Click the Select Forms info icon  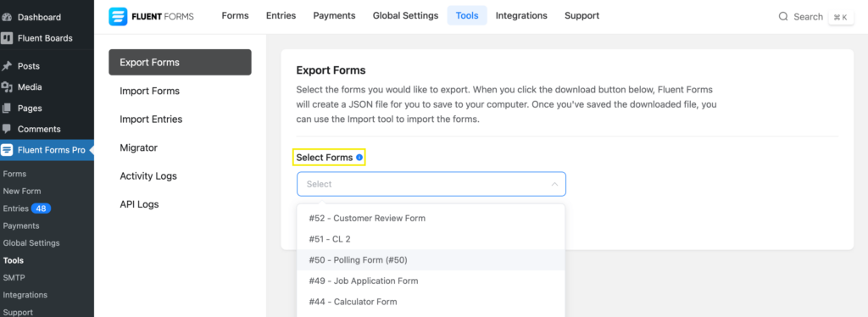coord(359,158)
